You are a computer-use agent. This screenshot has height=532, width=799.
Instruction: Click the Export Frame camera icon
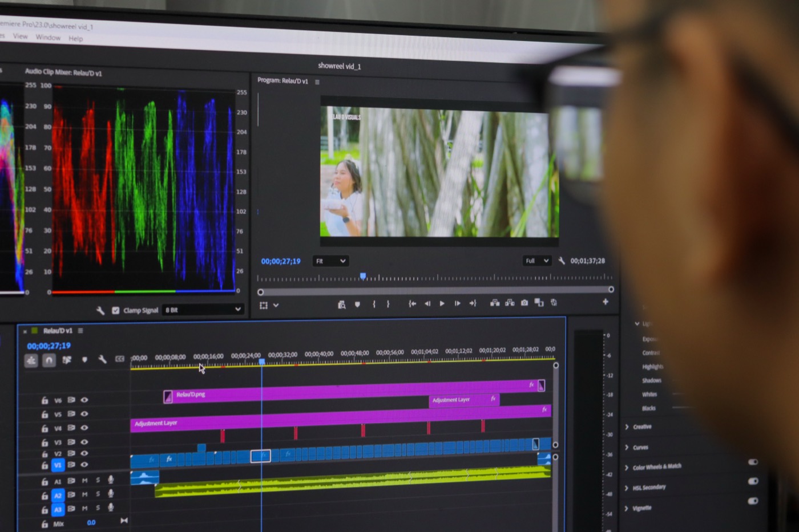coord(524,303)
